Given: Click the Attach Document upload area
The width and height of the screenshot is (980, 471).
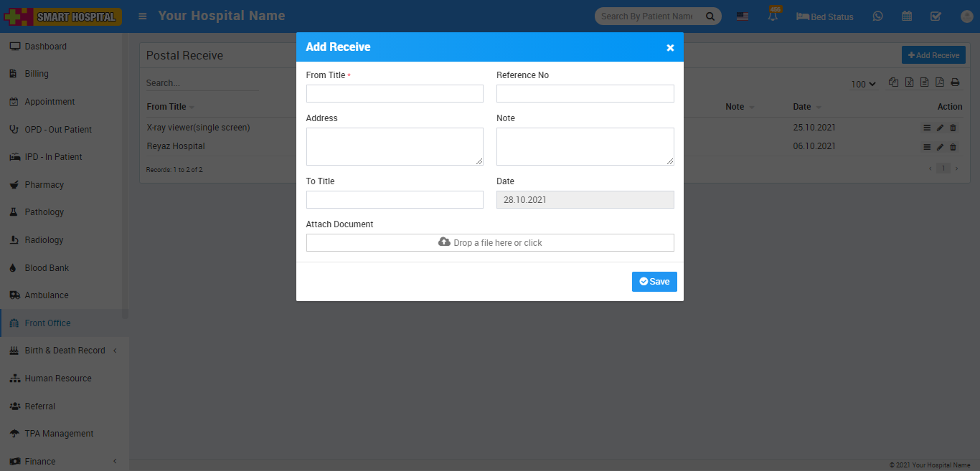Looking at the screenshot, I should (490, 243).
